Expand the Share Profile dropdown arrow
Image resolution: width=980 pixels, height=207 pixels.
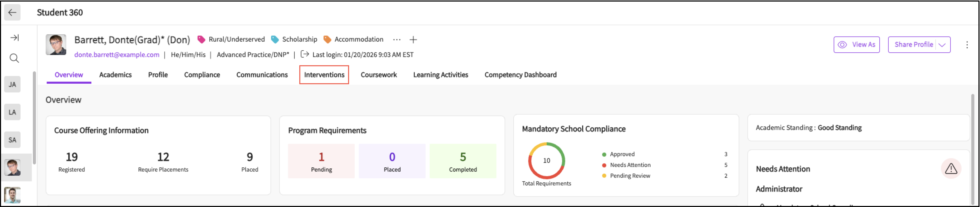[x=942, y=45]
